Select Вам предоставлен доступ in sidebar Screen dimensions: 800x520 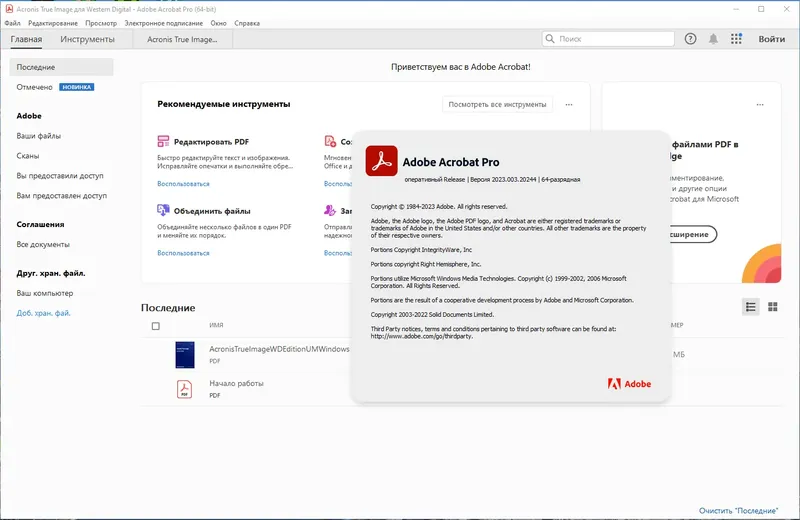click(x=62, y=195)
